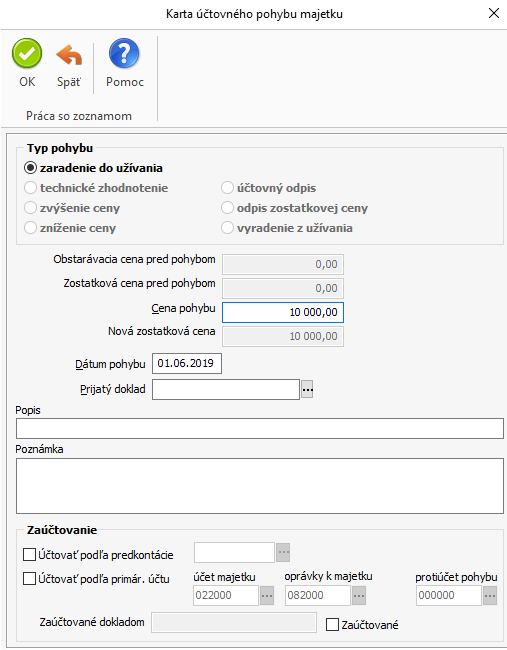This screenshot has height=650, width=507.
Task: Tick the Zaúčtované checkbox
Action: coord(332,624)
